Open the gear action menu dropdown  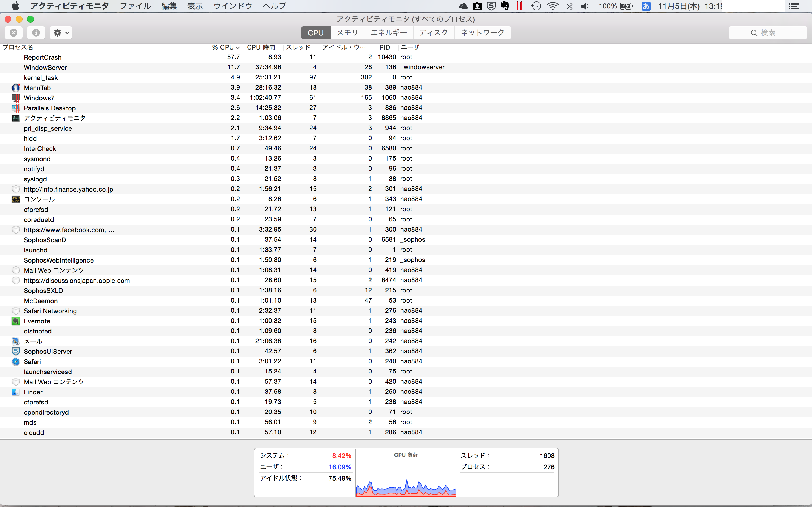[61, 32]
